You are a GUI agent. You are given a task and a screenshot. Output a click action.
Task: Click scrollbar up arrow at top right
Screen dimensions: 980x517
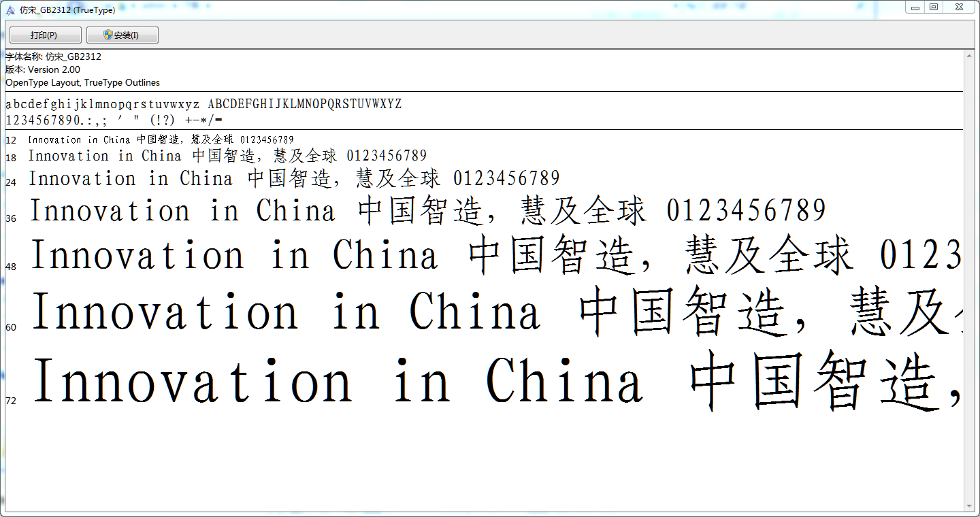tap(970, 56)
